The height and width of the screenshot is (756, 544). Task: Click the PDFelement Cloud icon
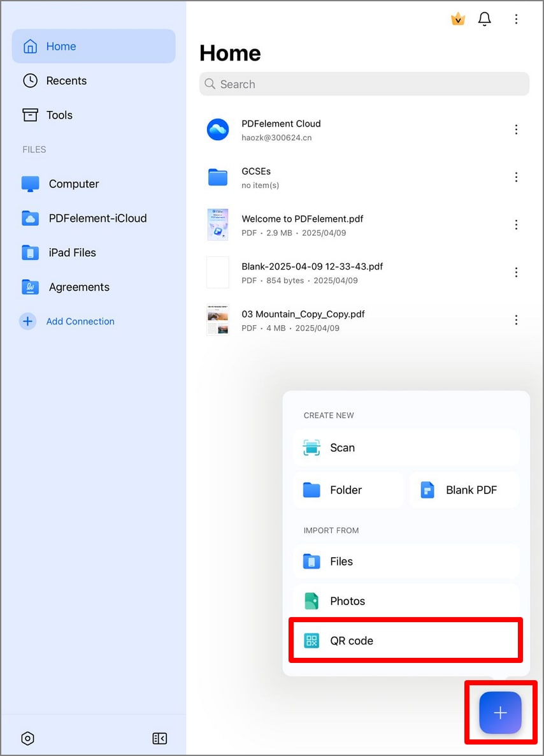(x=218, y=129)
